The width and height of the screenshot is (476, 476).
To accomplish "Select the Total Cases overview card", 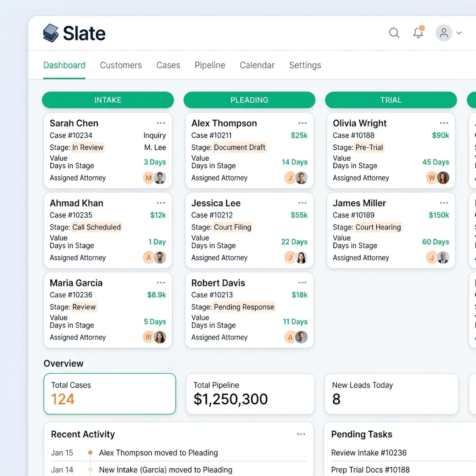I will pyautogui.click(x=110, y=394).
